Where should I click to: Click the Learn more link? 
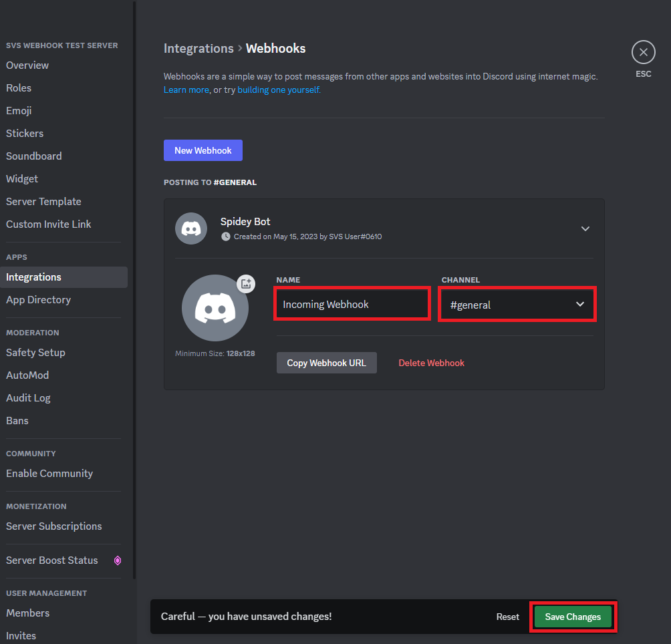coord(186,89)
